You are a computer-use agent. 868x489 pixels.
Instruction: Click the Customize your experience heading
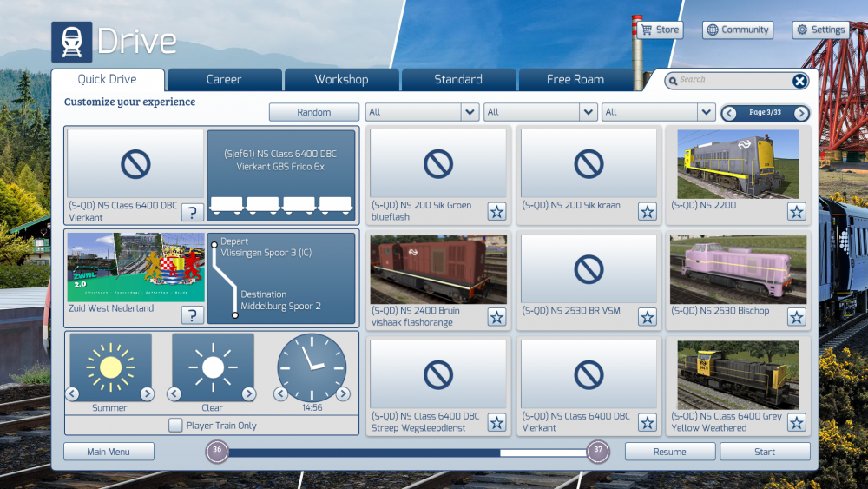coord(129,102)
